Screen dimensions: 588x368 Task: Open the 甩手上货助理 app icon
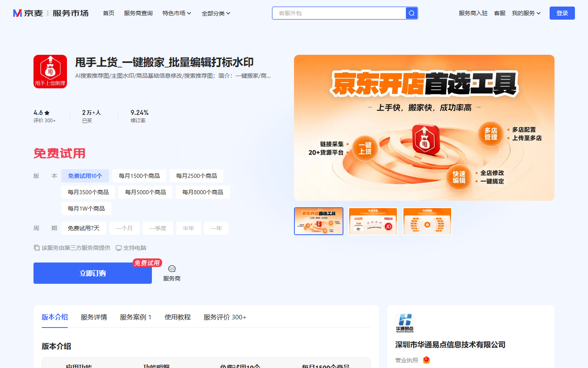click(x=50, y=72)
